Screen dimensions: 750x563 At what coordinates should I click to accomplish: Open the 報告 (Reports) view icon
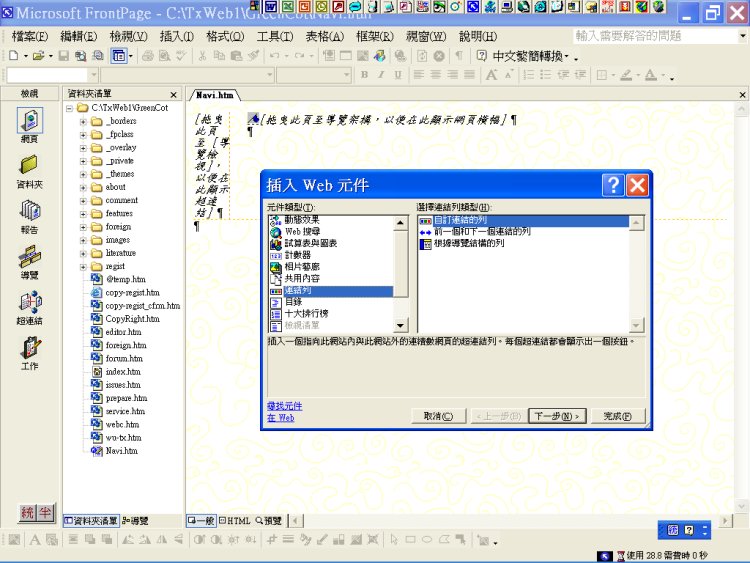[29, 214]
